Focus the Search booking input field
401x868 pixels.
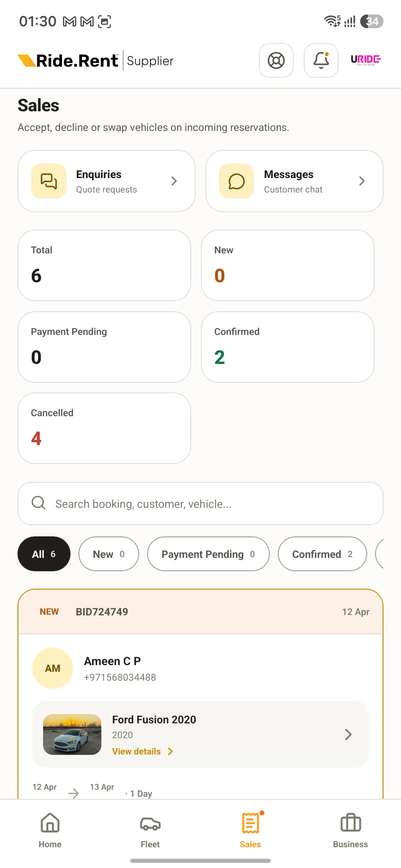pos(200,504)
